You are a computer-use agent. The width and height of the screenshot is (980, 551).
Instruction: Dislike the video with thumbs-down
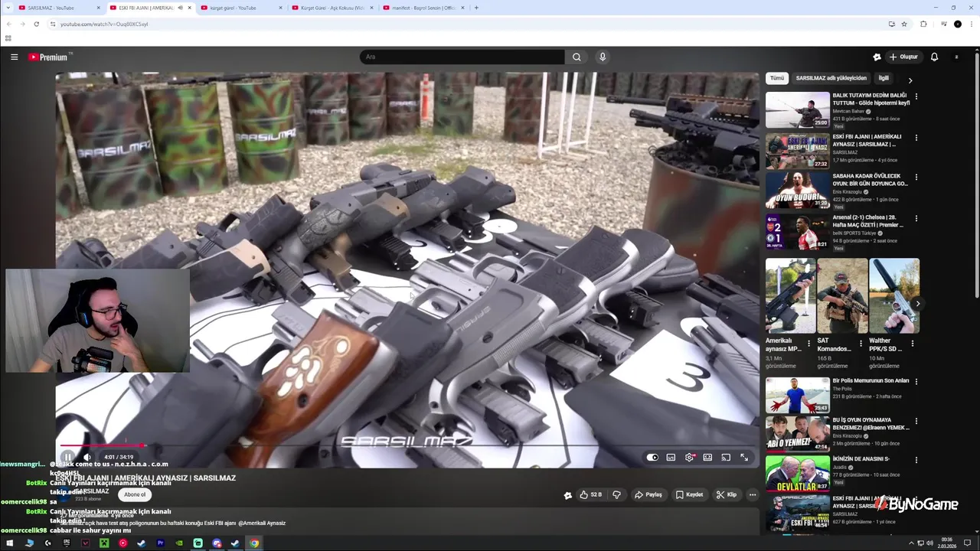pos(616,494)
